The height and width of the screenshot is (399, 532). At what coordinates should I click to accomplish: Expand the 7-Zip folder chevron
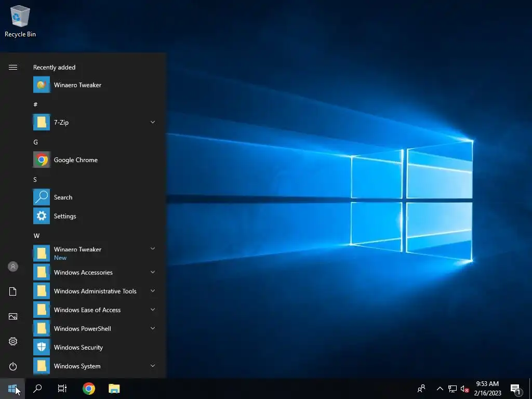click(153, 122)
